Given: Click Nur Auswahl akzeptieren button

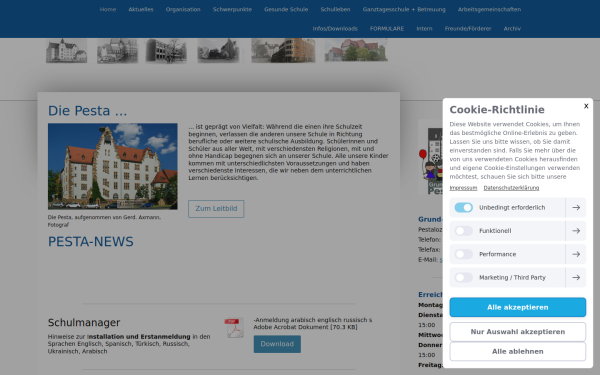Looking at the screenshot, I should [517, 332].
